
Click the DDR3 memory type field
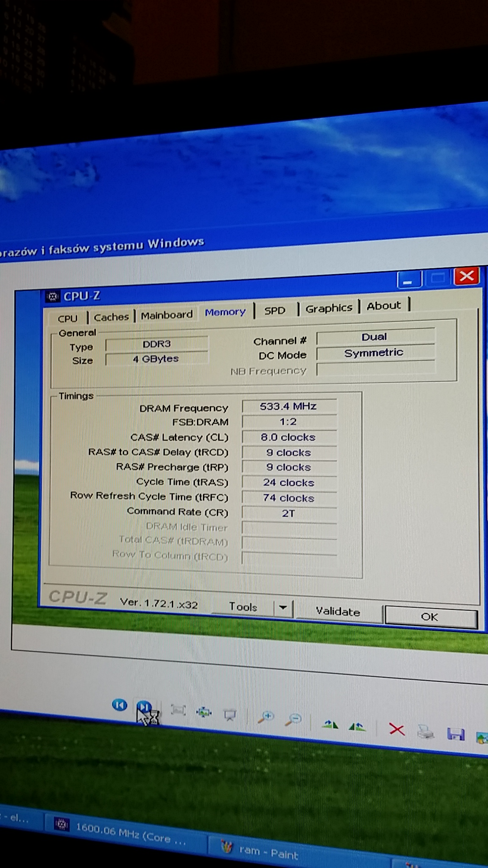(x=157, y=344)
